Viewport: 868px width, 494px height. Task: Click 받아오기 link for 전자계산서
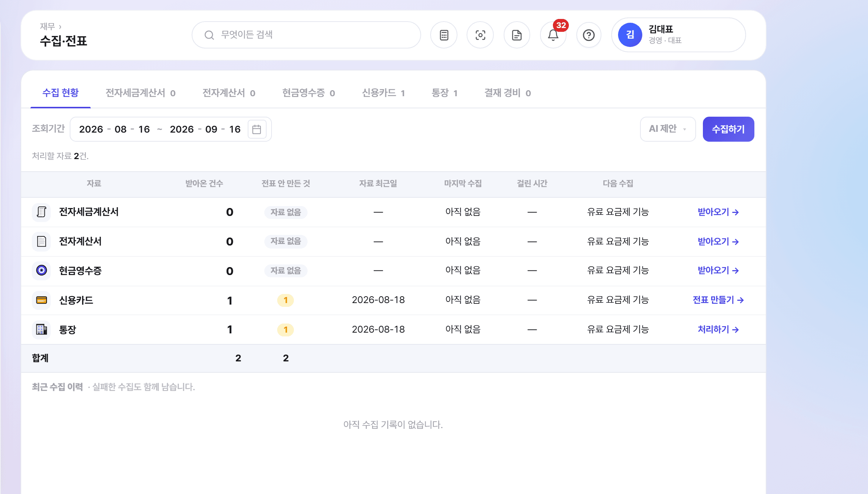click(718, 241)
